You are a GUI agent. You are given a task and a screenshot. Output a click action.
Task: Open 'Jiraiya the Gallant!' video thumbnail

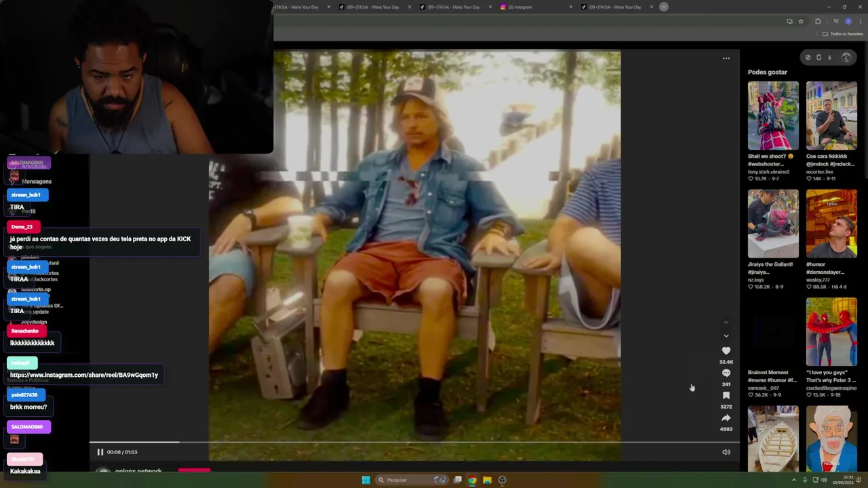[x=773, y=224]
